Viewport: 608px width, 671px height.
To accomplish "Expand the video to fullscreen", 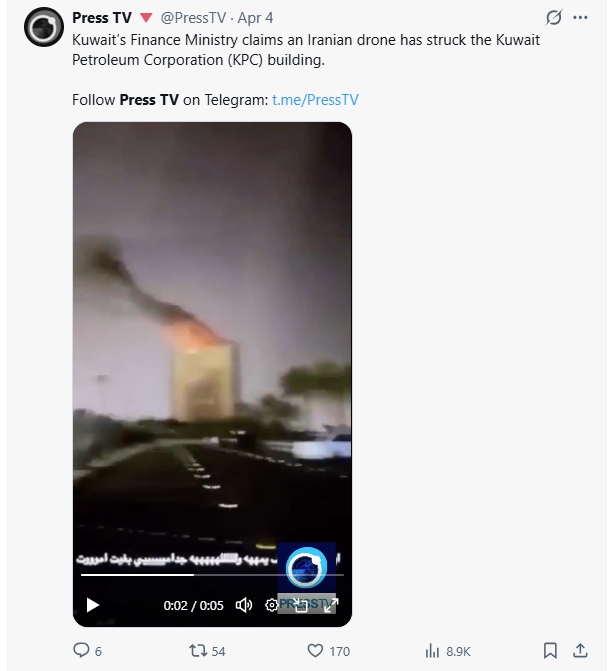I will [331, 605].
